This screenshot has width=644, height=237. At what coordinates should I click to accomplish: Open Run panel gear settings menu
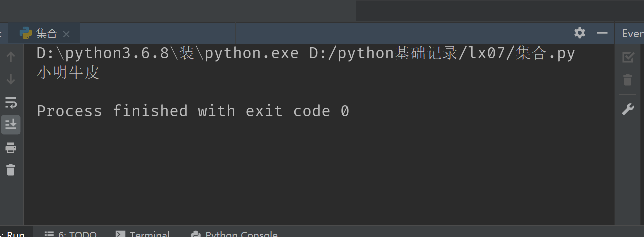click(x=580, y=33)
